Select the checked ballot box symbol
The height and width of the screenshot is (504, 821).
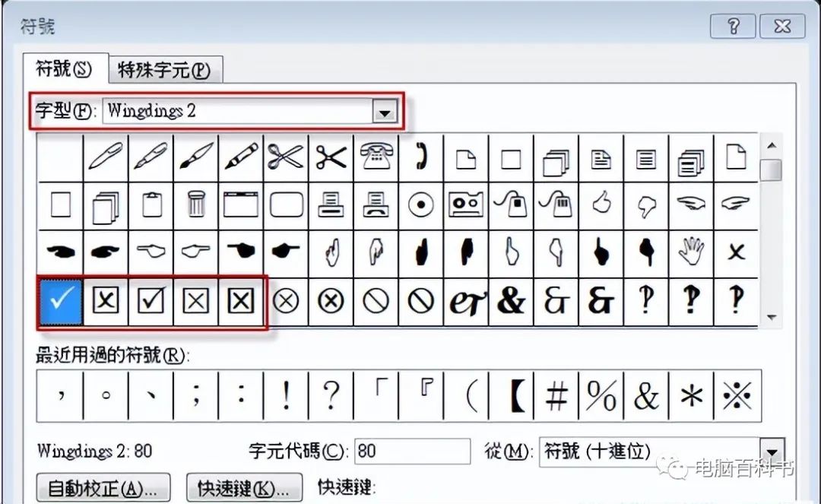[x=150, y=300]
